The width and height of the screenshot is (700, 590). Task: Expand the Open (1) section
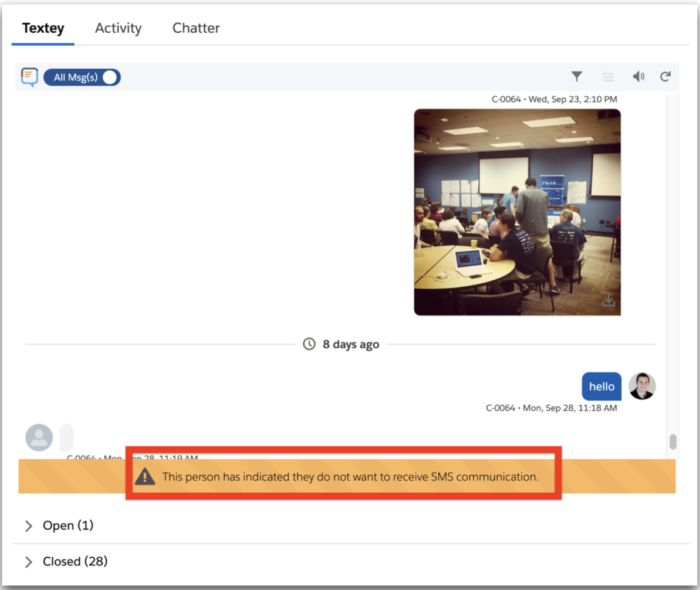click(x=59, y=525)
